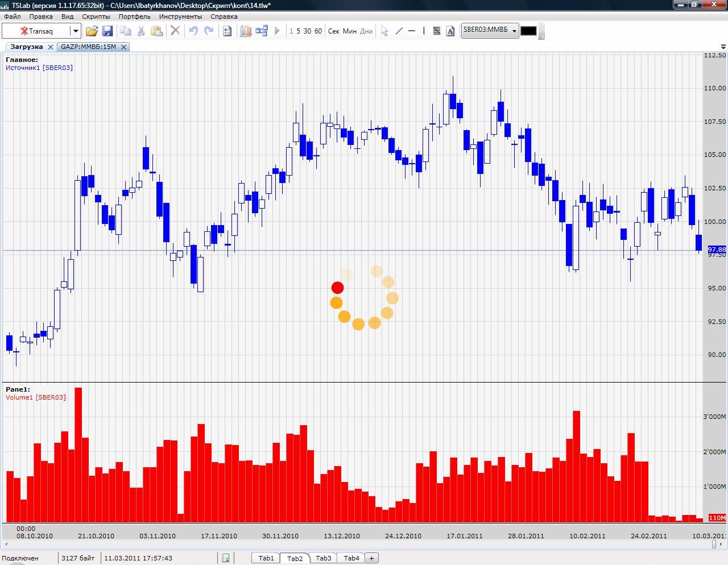The height and width of the screenshot is (565, 728).
Task: Click the Подключен connection status
Action: coord(20,558)
